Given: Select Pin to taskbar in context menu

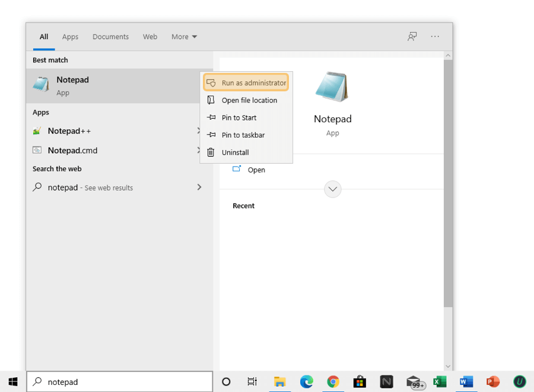Looking at the screenshot, I should pyautogui.click(x=246, y=135).
